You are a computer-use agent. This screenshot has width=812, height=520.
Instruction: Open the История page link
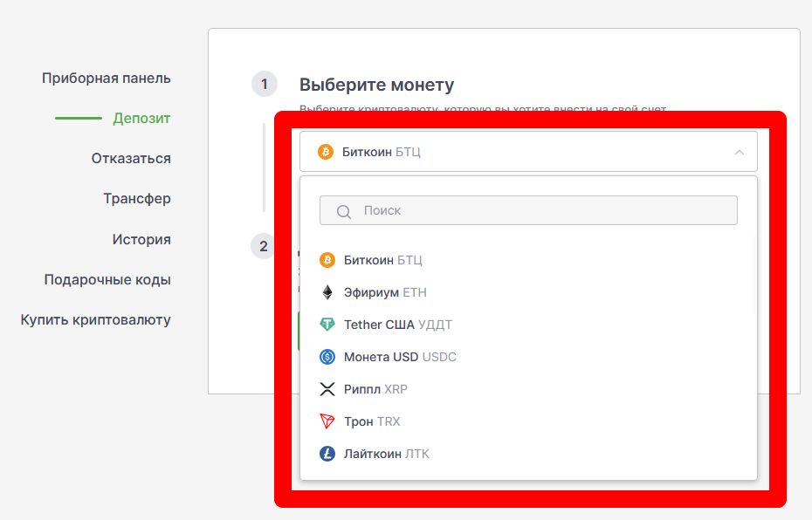point(141,240)
